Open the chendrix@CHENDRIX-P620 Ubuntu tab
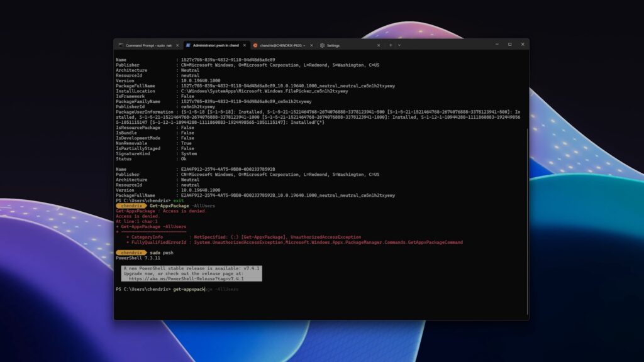Screen dimensions: 644x362 click(282, 45)
